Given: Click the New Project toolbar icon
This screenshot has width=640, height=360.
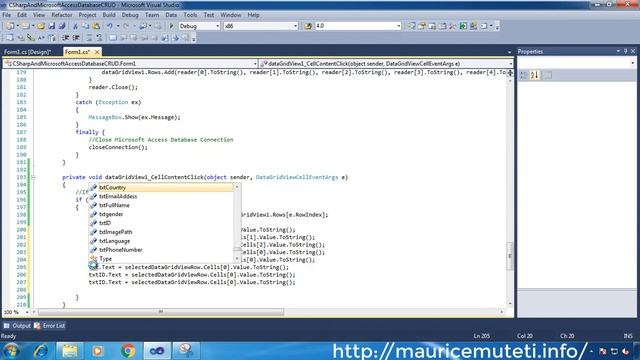Looking at the screenshot, I should 10,26.
